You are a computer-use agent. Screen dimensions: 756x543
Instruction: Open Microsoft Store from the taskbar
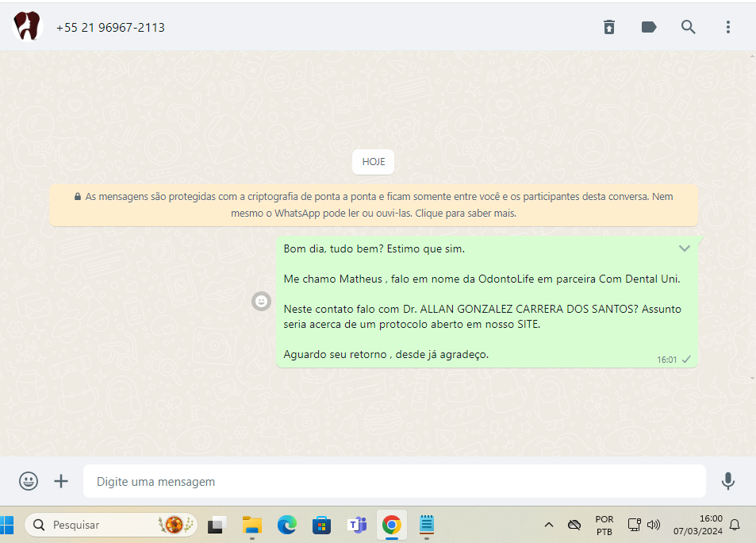click(321, 525)
